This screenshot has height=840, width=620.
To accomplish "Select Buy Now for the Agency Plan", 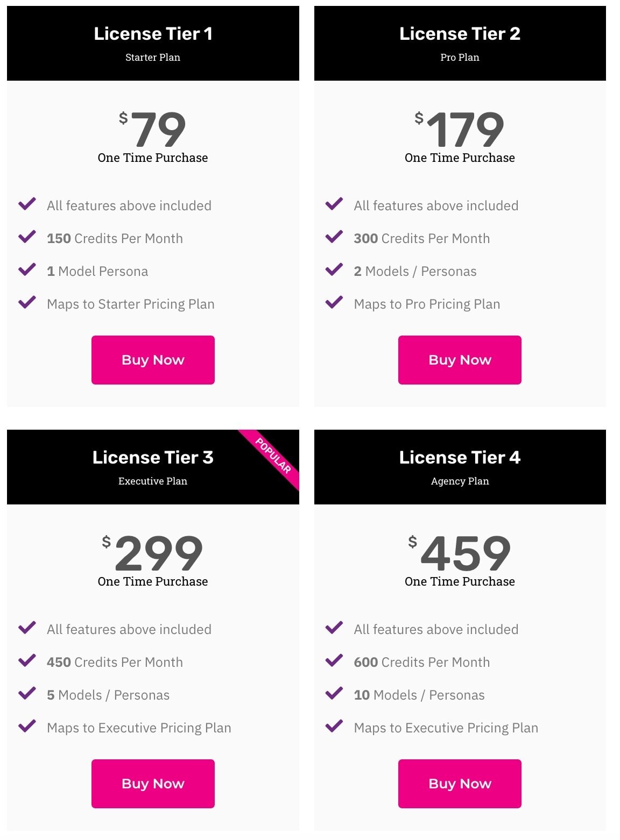I will coord(460,784).
